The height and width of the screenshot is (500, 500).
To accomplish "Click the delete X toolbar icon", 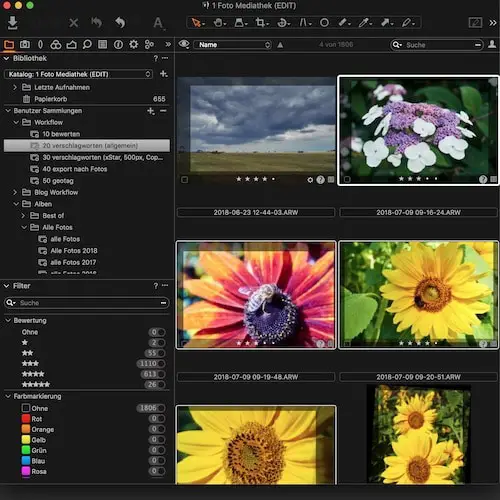I will click(x=73, y=23).
